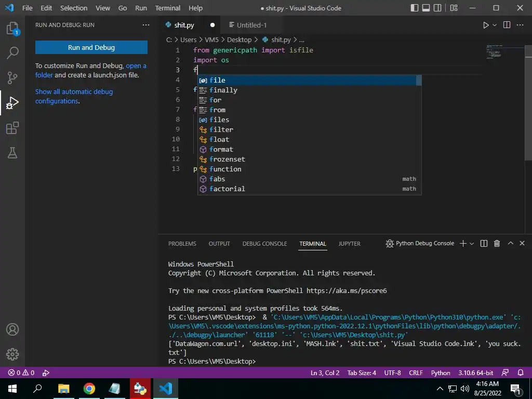Open the Source Control view icon
Image resolution: width=532 pixels, height=399 pixels.
(12, 78)
